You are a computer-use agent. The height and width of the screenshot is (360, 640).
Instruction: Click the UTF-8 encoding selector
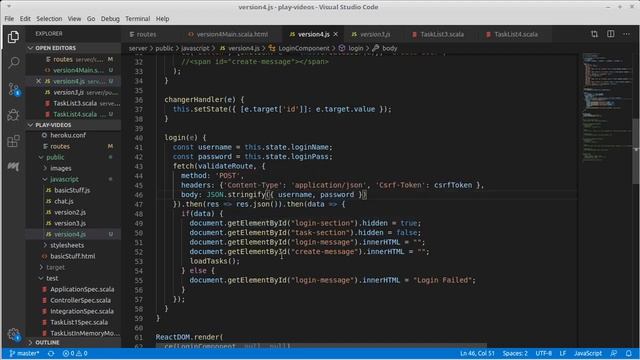pos(544,353)
